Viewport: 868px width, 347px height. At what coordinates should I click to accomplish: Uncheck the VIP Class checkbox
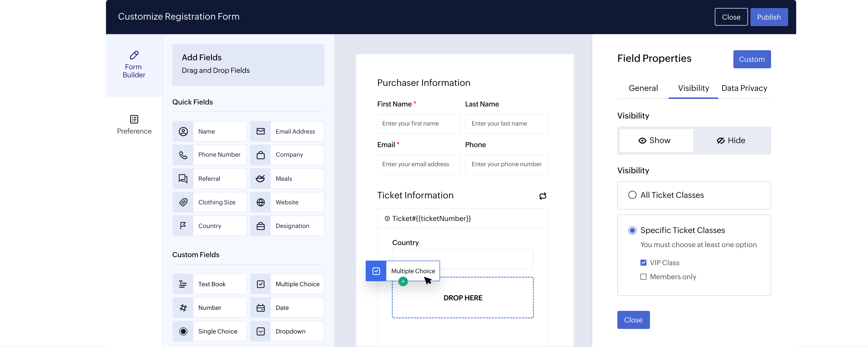coord(643,262)
